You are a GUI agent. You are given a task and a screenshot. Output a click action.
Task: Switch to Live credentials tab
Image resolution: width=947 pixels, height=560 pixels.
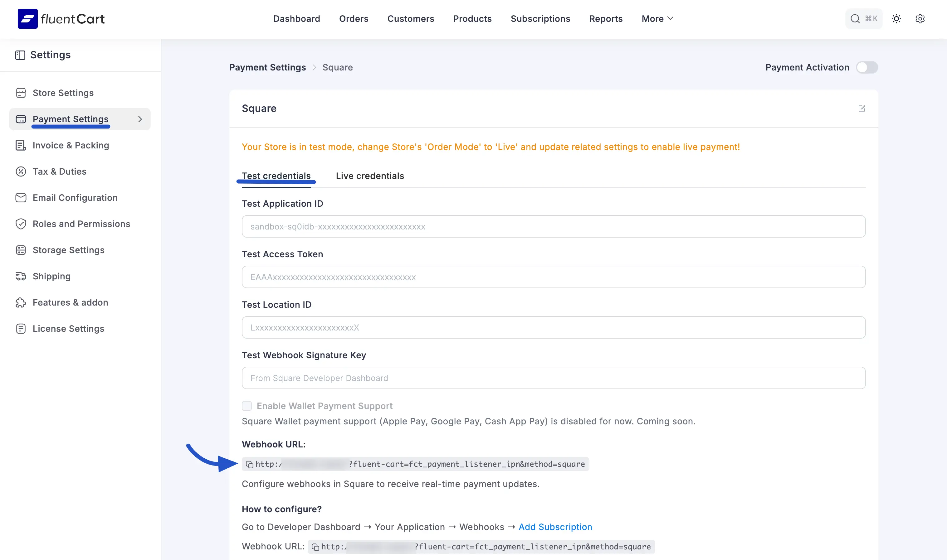click(370, 176)
